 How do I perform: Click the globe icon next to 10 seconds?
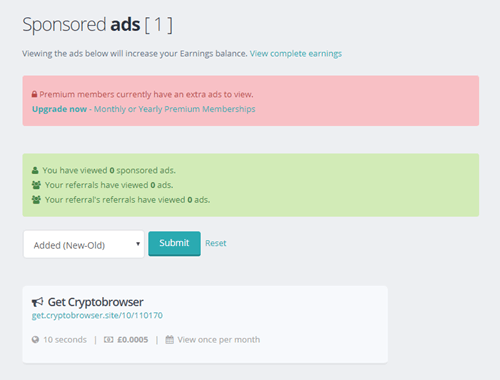tap(35, 340)
